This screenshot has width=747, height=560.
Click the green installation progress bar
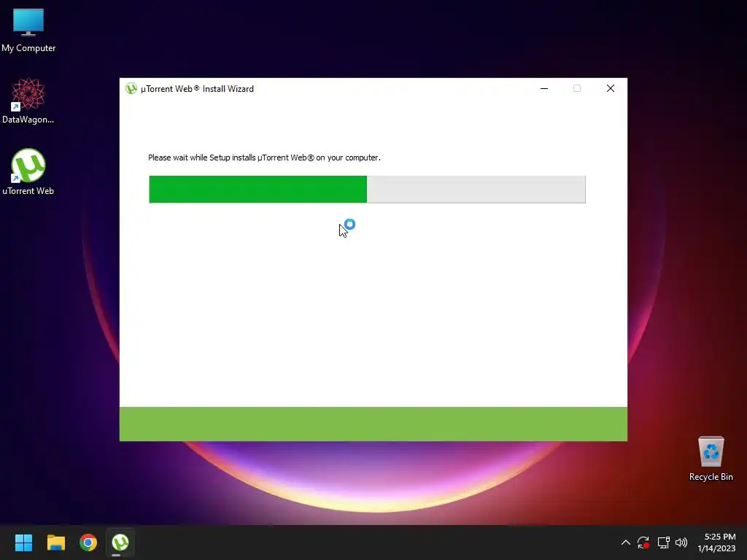(367, 189)
